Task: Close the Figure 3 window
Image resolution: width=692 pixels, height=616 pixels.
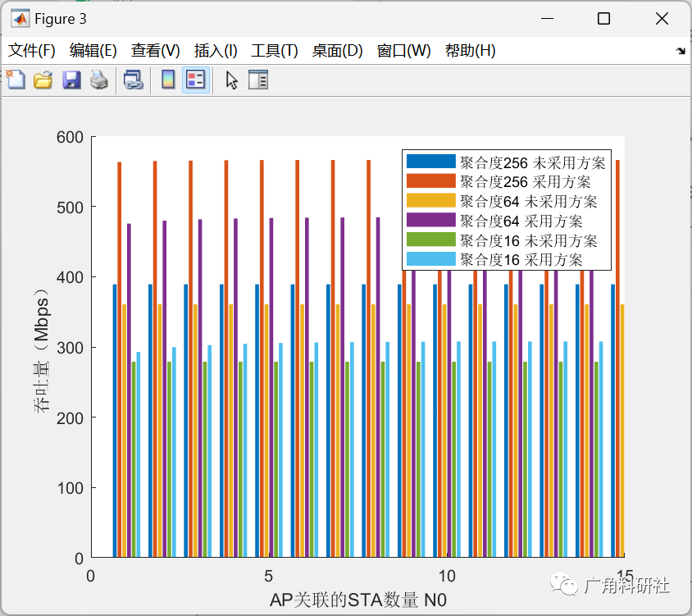Action: tap(662, 19)
